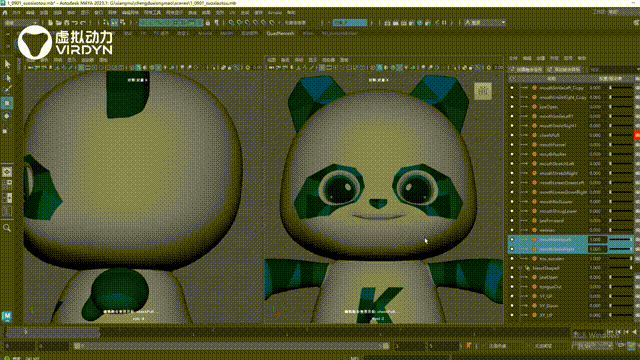The height and width of the screenshot is (360, 640).
Task: Open second menu in Shape Editor menu bar
Action: [x=527, y=59]
